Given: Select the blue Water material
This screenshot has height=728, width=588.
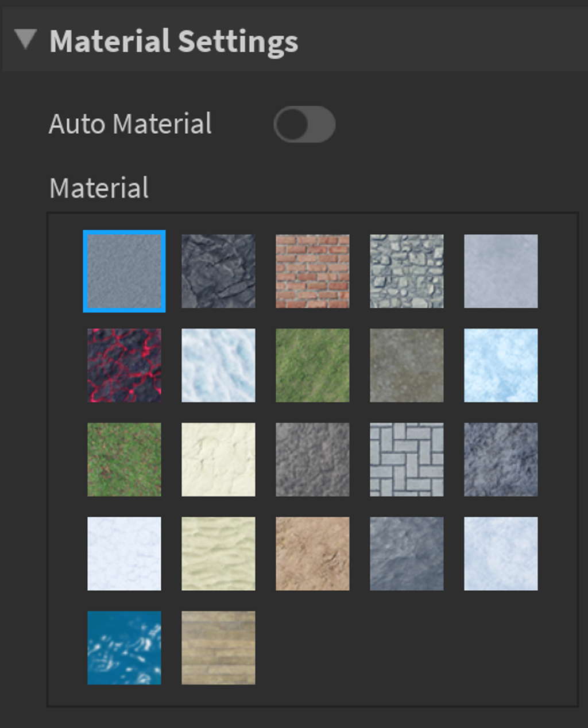Looking at the screenshot, I should [x=124, y=648].
